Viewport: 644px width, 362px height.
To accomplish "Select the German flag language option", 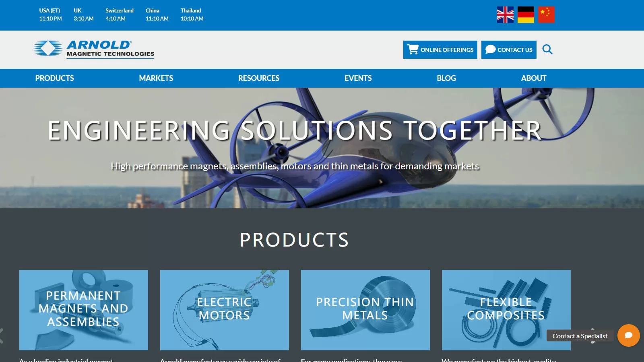I will tap(526, 15).
